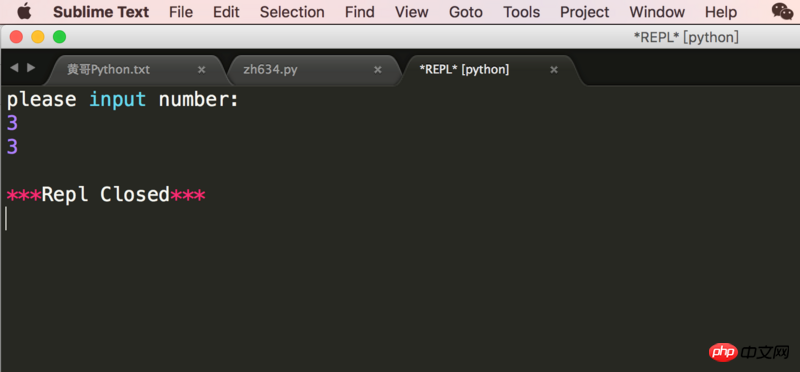Open the Find menu
Image resolution: width=800 pixels, height=372 pixels.
click(x=360, y=12)
